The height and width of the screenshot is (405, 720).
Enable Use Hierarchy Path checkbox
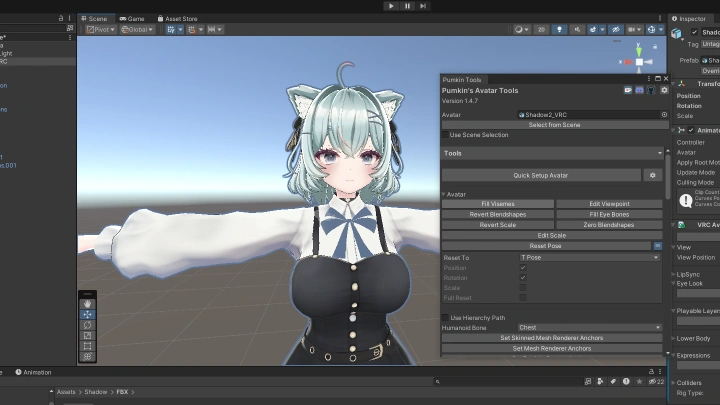point(446,317)
